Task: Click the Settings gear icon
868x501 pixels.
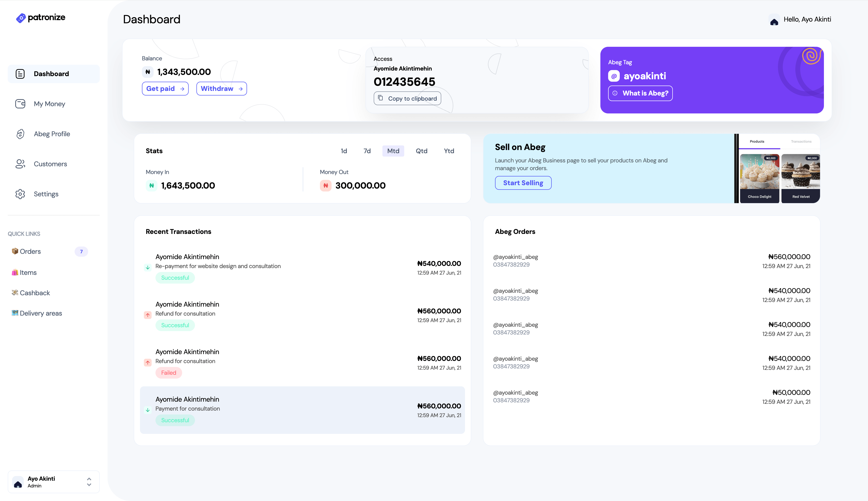Action: (x=20, y=194)
